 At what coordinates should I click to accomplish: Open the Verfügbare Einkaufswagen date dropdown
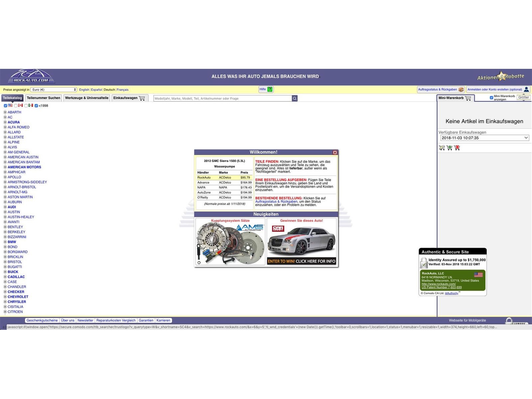tap(484, 138)
